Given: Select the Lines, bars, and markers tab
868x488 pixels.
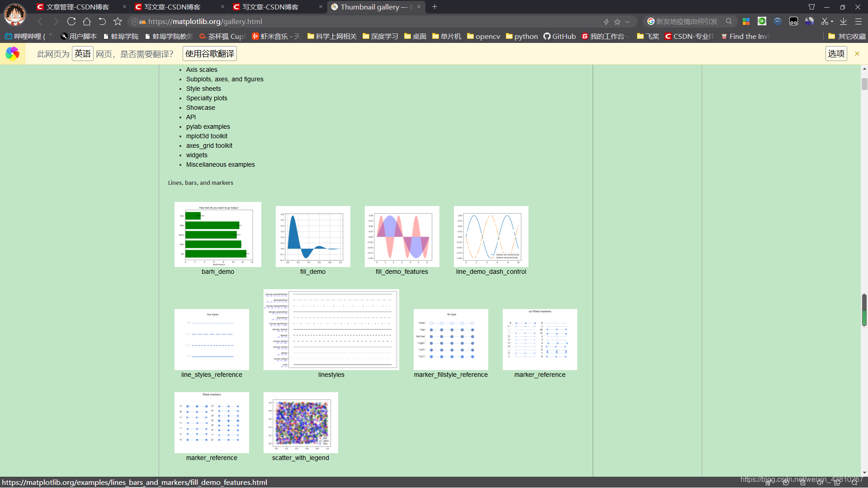Looking at the screenshot, I should (200, 183).
